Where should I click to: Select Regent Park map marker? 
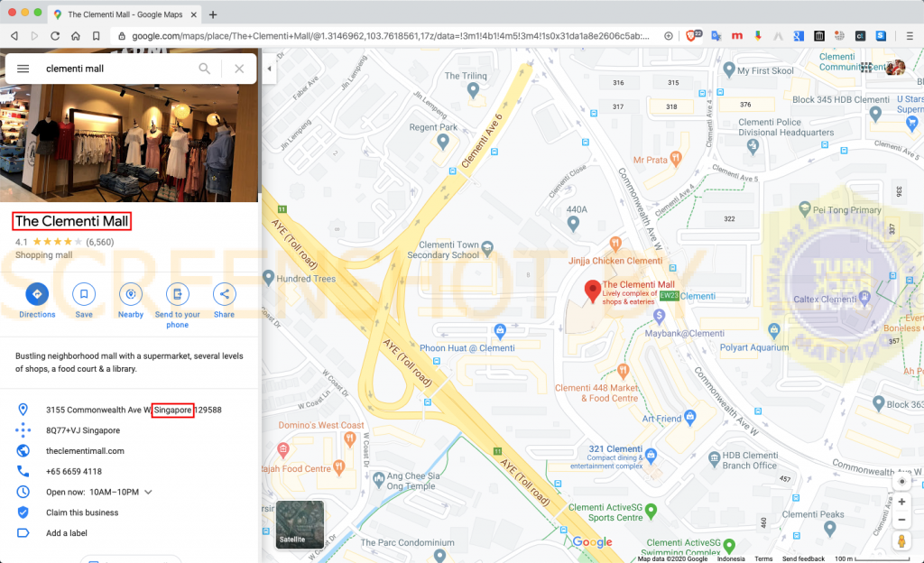(443, 141)
